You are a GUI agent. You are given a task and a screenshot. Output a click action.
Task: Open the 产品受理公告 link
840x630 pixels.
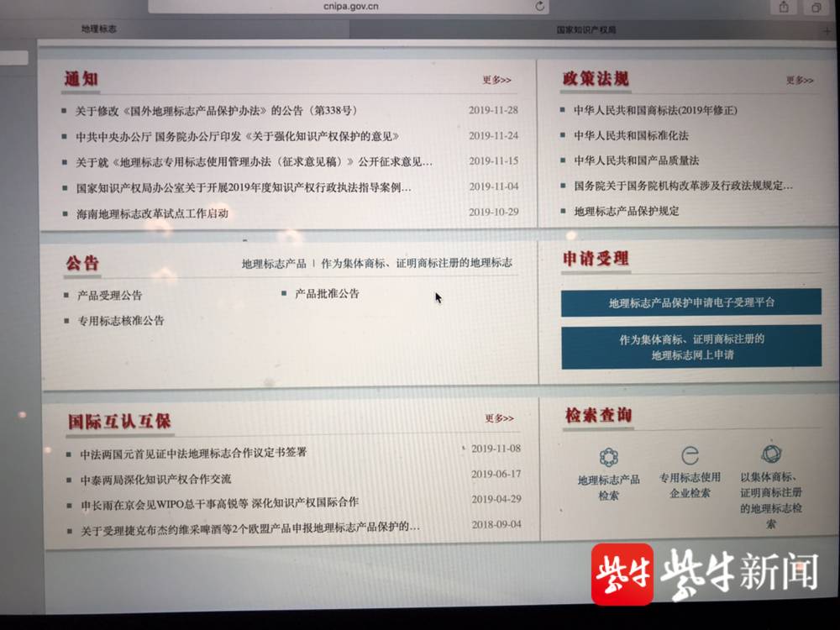coord(110,295)
